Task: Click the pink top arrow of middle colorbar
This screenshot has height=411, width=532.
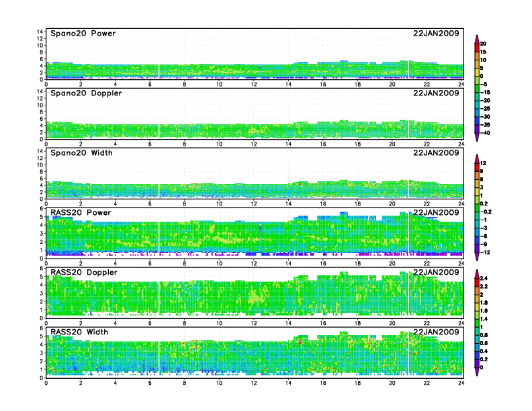Action: tap(477, 158)
